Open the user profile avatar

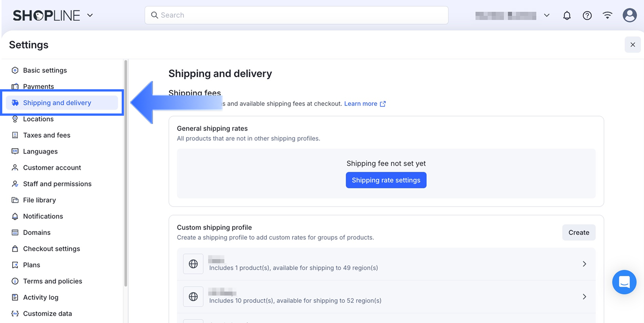click(x=629, y=16)
